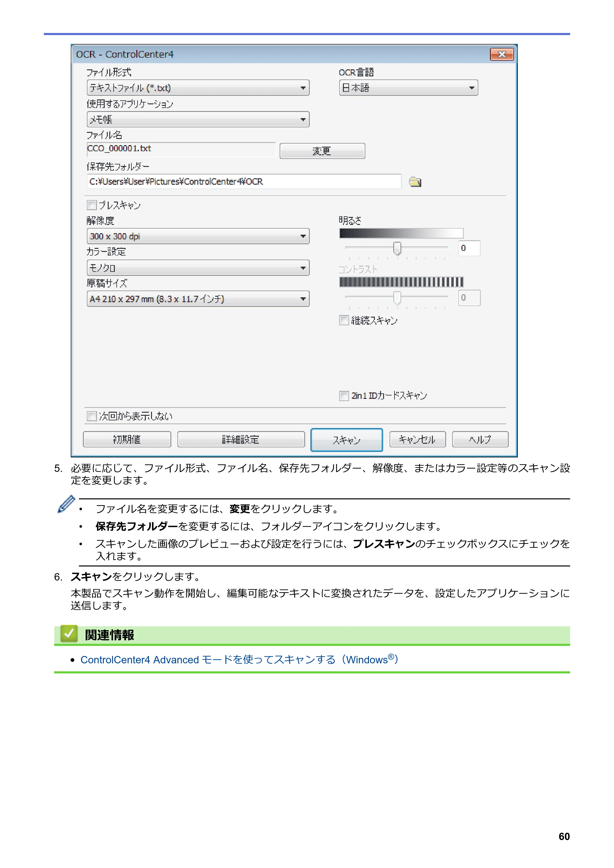The width and height of the screenshot is (614, 868).
Task: Click the コントラスト slider thumb
Action: 397,298
